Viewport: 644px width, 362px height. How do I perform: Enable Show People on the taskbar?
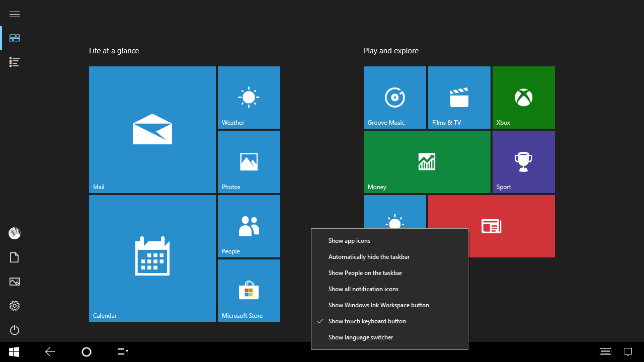390,273
